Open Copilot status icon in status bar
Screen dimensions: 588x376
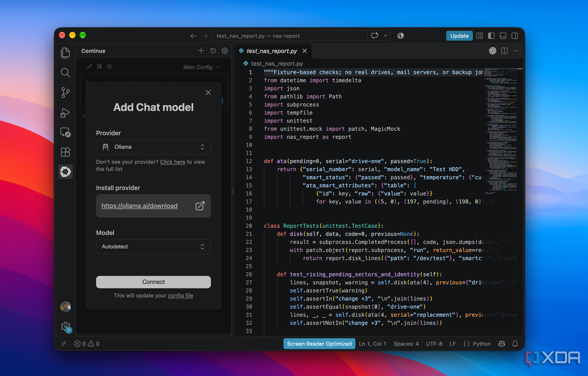[x=501, y=343]
